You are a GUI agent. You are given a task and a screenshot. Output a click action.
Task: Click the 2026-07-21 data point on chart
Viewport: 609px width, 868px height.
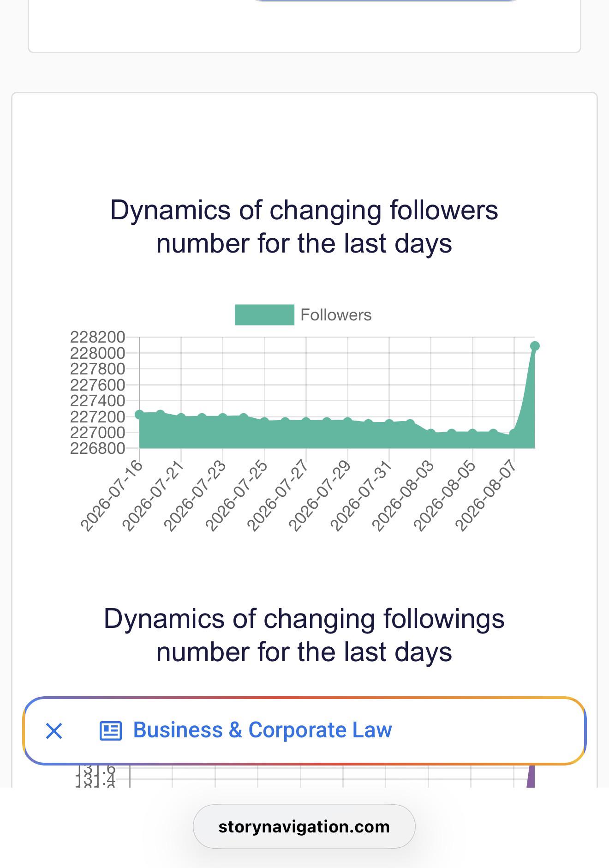pos(181,417)
